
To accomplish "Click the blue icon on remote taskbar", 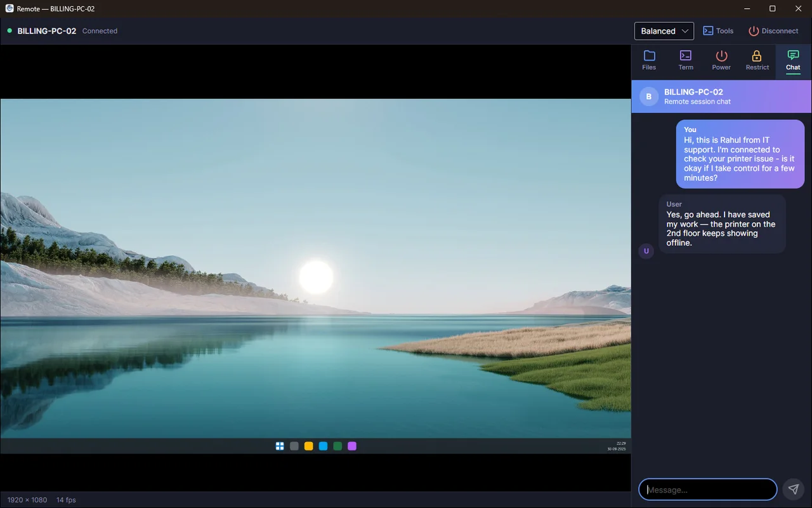I will tap(323, 446).
